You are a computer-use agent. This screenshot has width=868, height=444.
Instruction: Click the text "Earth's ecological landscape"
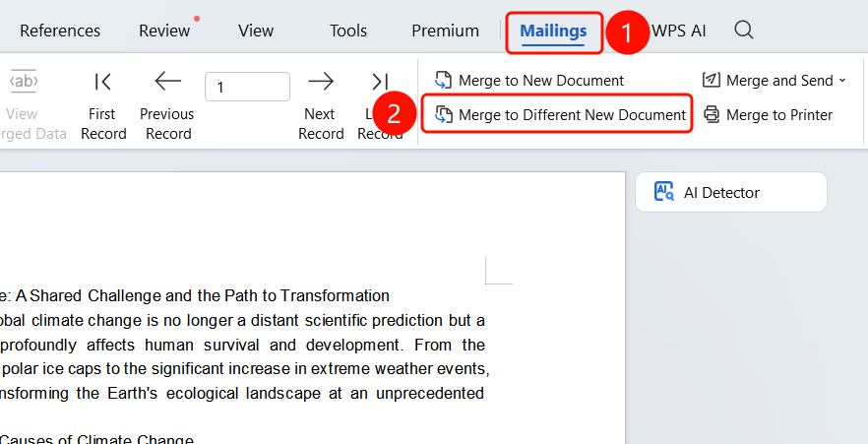coord(216,394)
